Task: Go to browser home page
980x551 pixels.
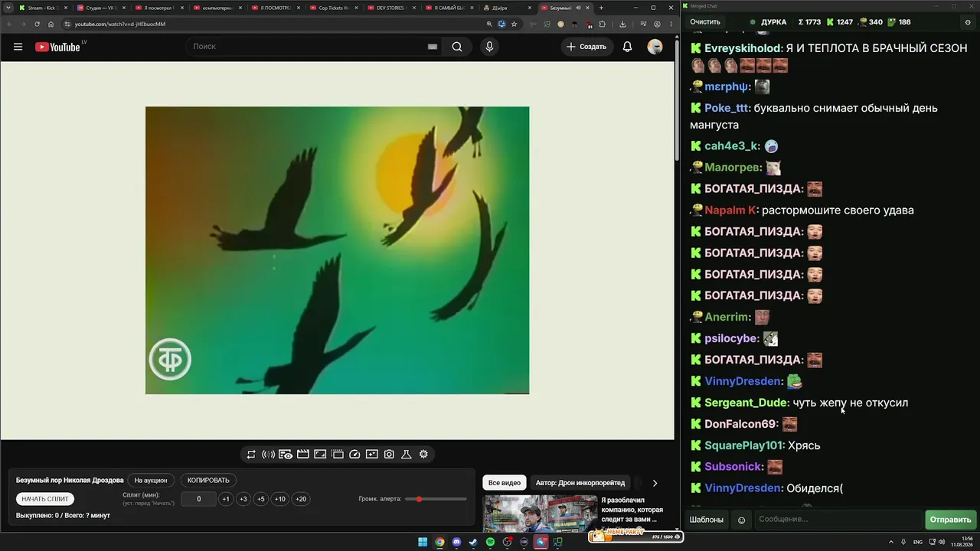Action: click(x=51, y=24)
